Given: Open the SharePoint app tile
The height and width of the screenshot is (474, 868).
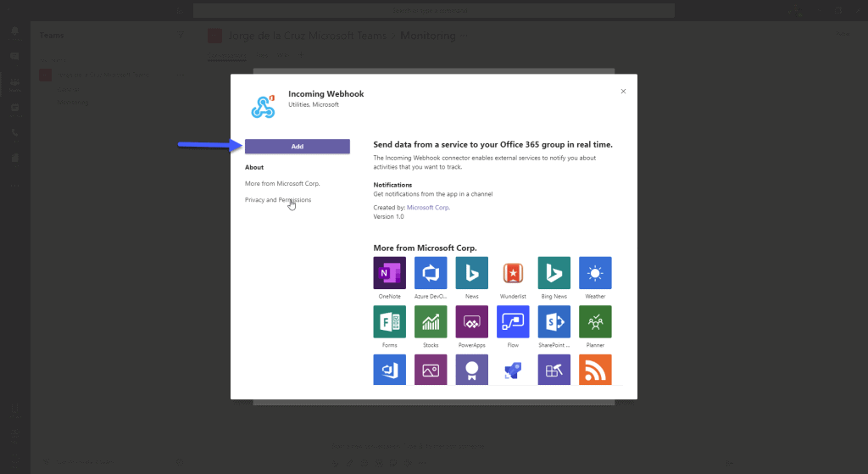Looking at the screenshot, I should (x=554, y=321).
